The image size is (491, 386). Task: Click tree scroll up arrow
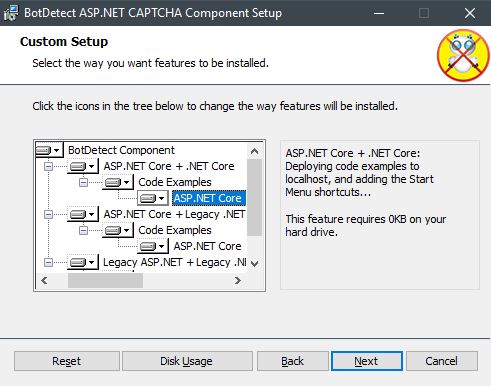point(254,151)
